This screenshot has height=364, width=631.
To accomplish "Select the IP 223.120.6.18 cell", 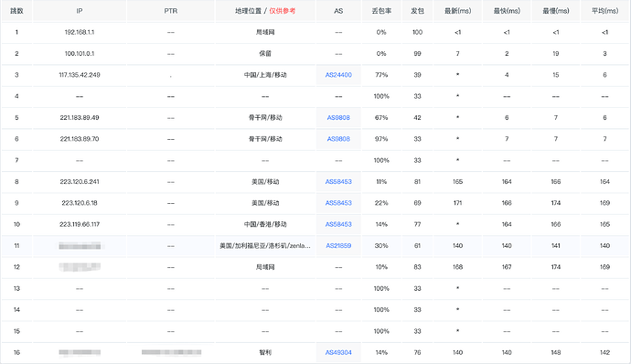I will click(x=80, y=203).
